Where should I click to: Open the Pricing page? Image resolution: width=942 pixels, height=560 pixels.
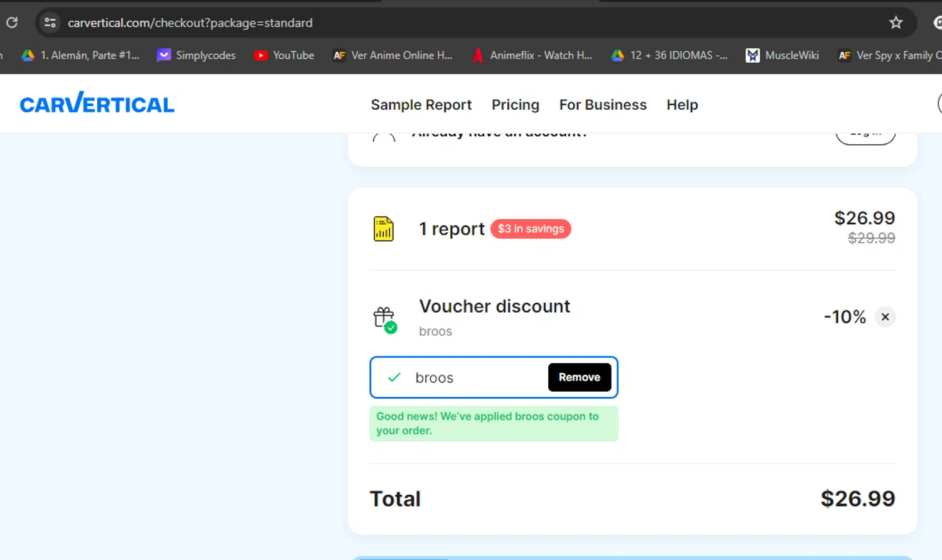pos(516,105)
